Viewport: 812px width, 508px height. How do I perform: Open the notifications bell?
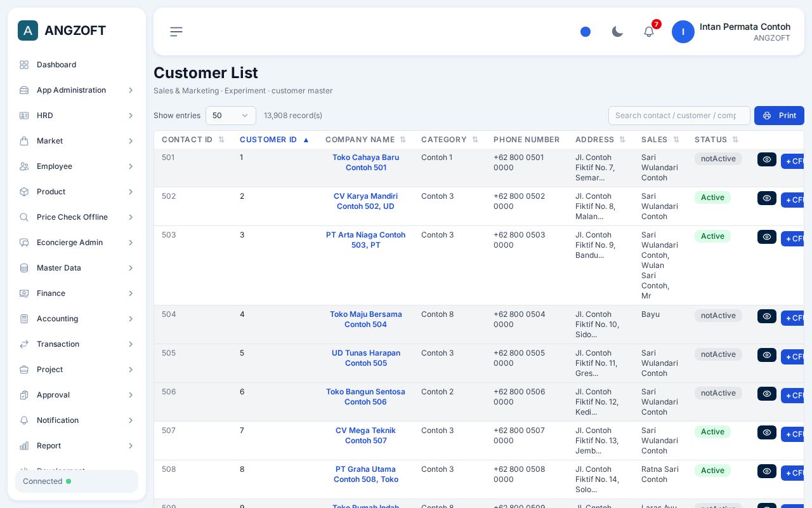pos(649,32)
